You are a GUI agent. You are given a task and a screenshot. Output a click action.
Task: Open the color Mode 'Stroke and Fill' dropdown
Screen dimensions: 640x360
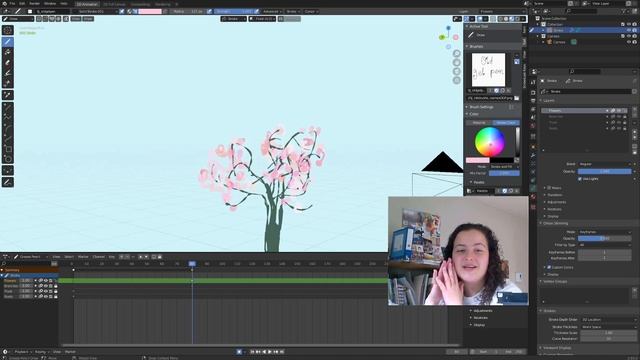coord(504,167)
